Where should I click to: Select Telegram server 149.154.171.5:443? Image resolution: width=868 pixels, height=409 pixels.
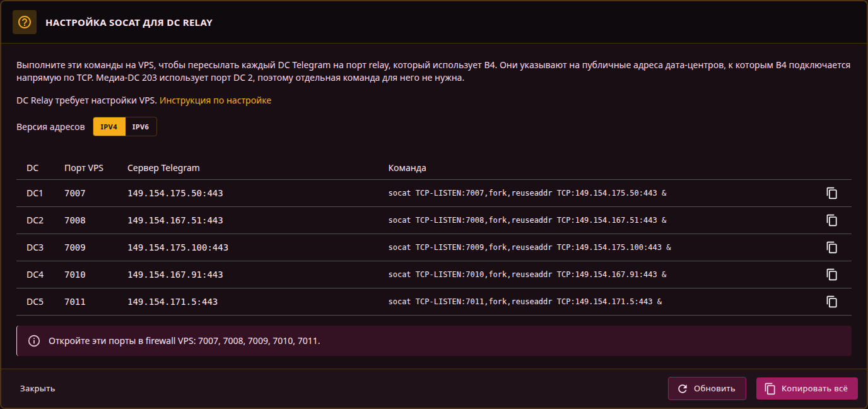point(173,302)
